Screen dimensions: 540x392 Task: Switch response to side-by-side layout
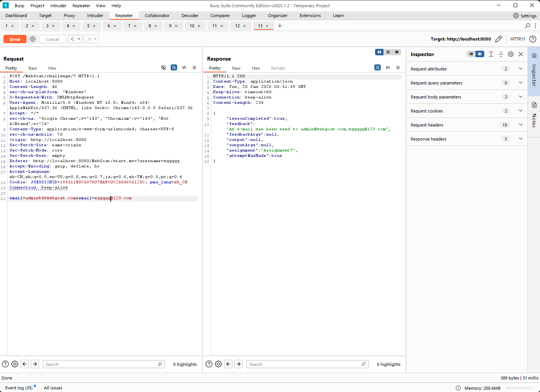tap(379, 52)
